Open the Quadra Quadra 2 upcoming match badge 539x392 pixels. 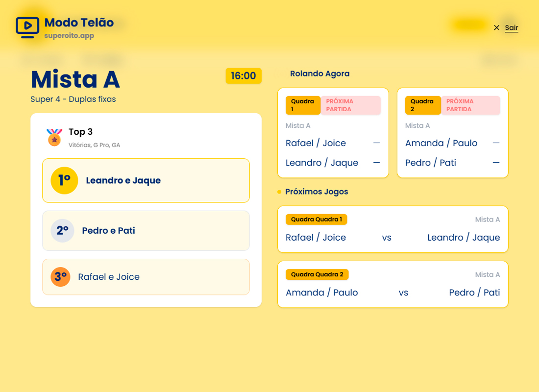pos(317,274)
